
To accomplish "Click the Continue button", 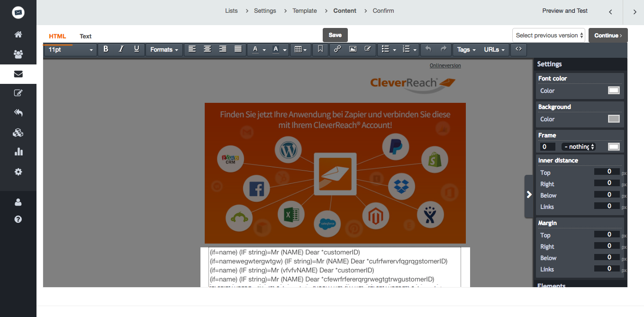I will coord(608,36).
